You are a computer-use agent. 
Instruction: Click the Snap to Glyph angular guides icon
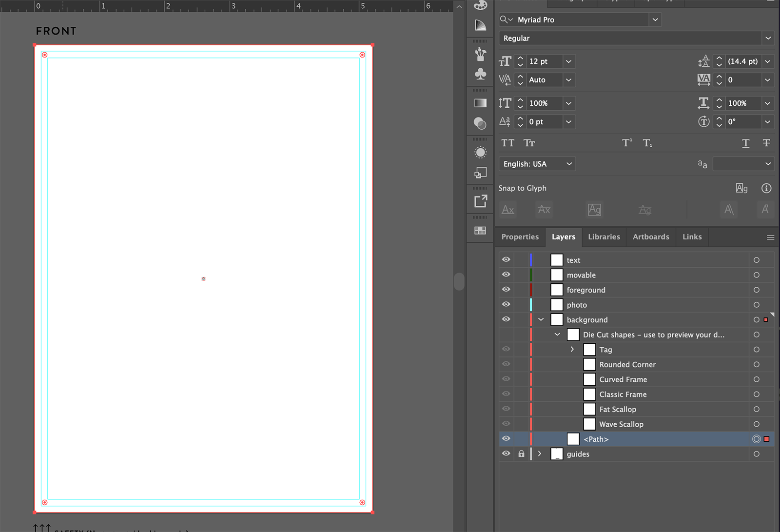(x=729, y=210)
